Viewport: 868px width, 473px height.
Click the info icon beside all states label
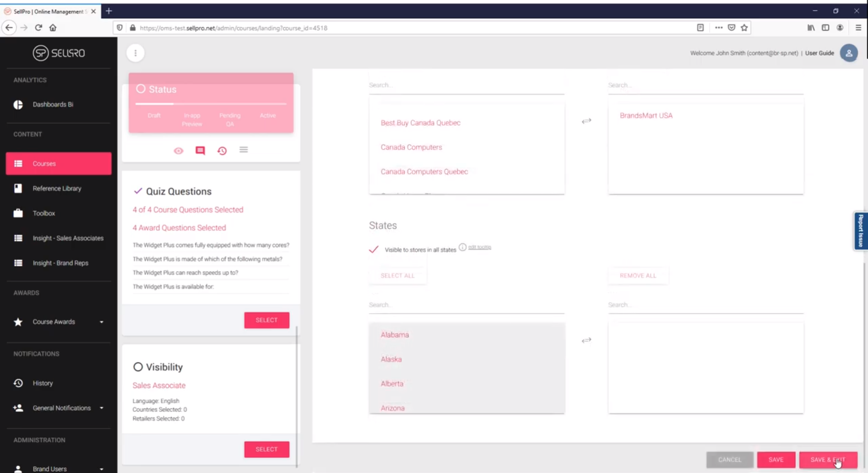[x=462, y=247]
